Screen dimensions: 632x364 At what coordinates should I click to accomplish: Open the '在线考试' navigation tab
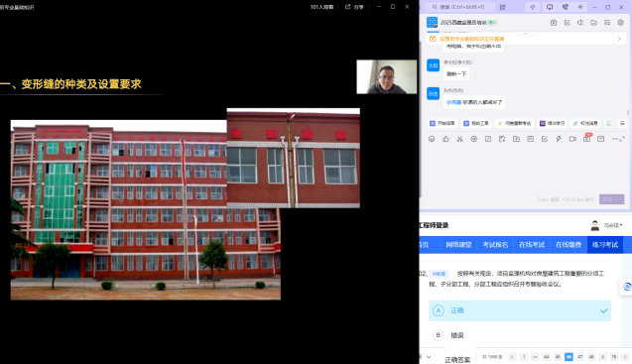pos(532,245)
